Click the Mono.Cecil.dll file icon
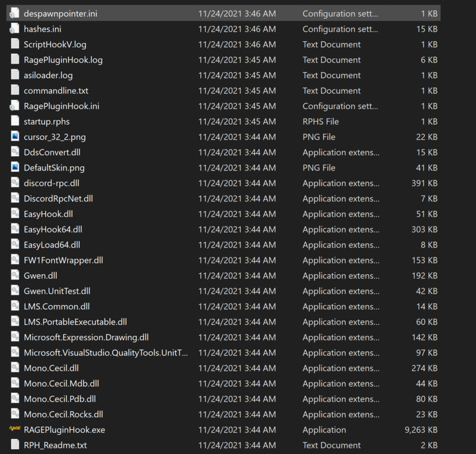Screen dimensions: 476x454 tap(15, 368)
